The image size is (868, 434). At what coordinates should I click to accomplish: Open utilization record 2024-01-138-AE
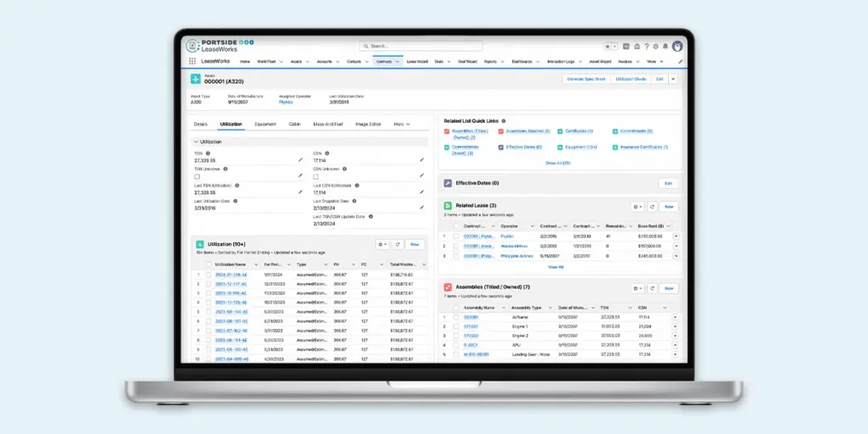pyautogui.click(x=231, y=275)
